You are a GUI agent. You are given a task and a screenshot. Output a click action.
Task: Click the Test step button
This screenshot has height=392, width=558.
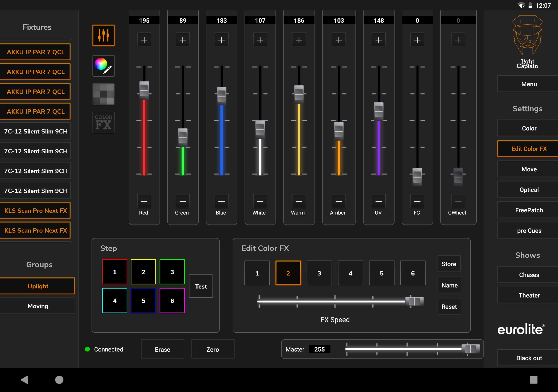click(201, 286)
